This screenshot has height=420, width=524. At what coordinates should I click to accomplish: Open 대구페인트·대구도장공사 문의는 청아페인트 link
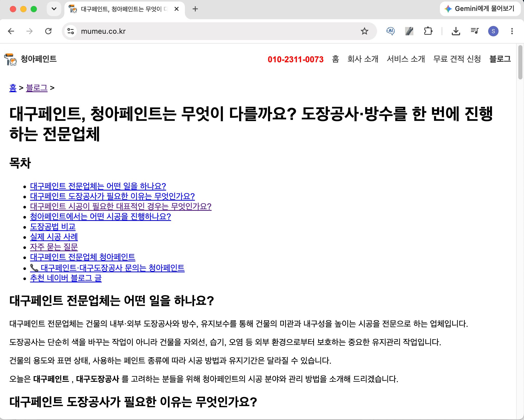click(x=107, y=268)
